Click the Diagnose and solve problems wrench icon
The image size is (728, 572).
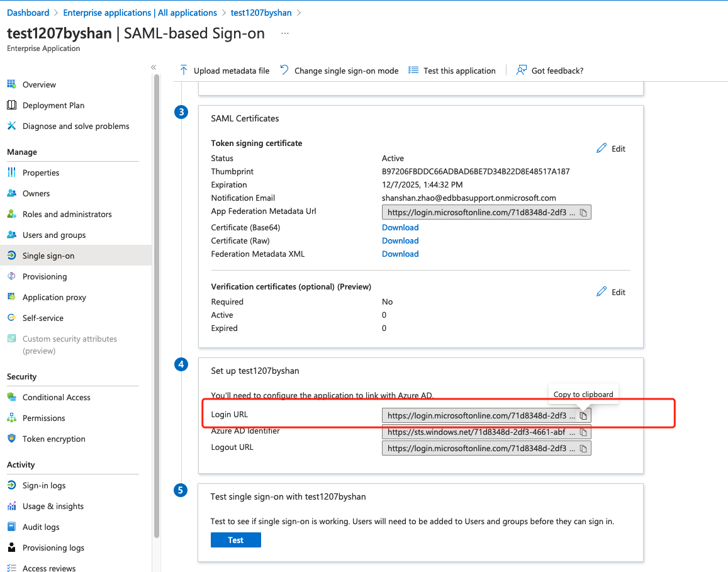[11, 126]
